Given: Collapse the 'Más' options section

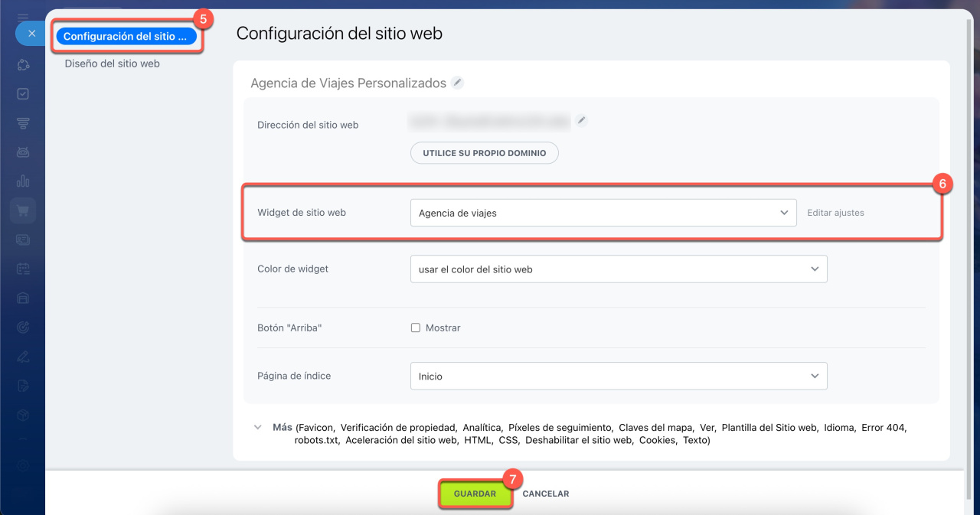Looking at the screenshot, I should coord(258,427).
